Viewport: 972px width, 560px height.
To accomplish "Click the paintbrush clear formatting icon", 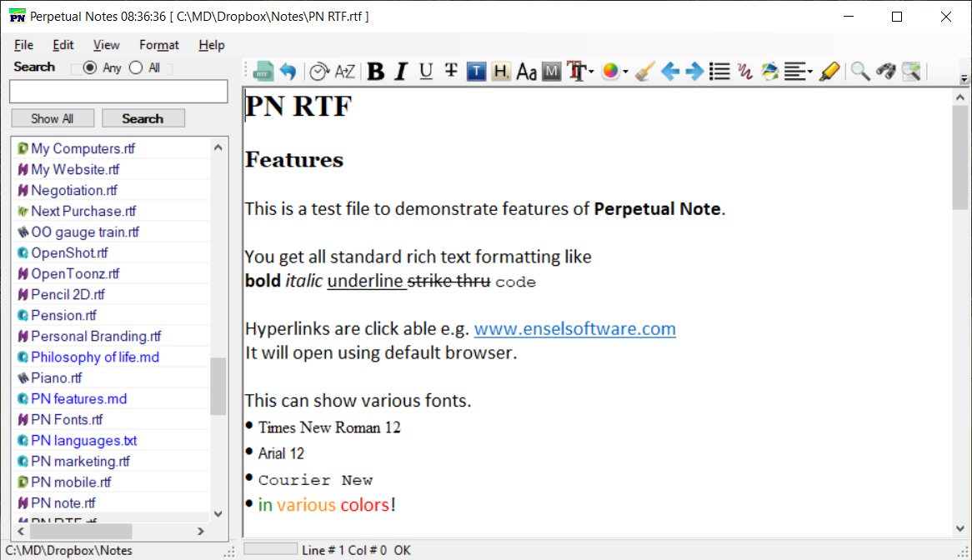I will tap(644, 71).
